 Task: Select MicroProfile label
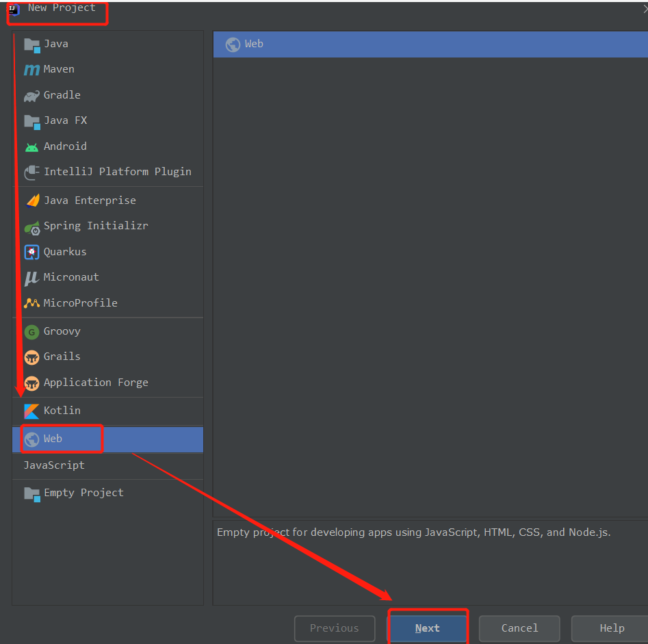tap(81, 303)
